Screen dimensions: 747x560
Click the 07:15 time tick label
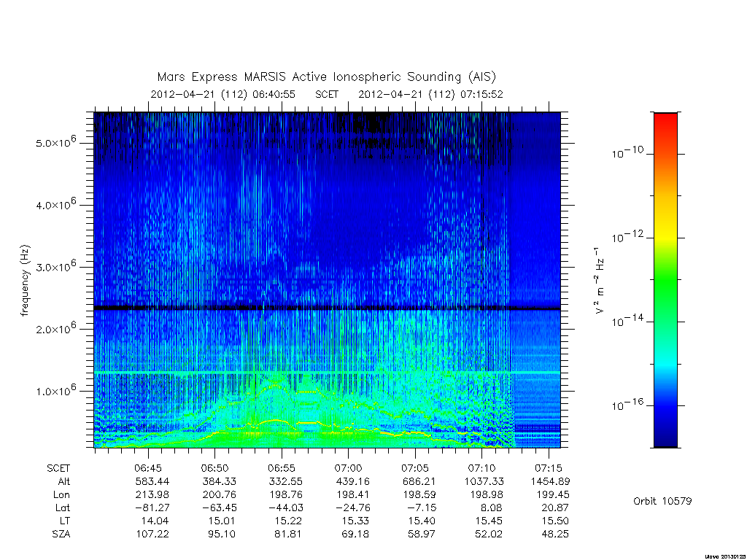coord(549,468)
